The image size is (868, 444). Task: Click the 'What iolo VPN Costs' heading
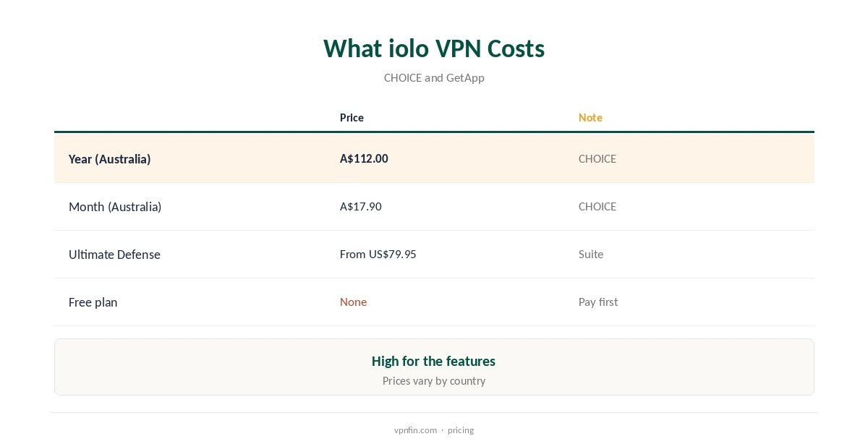434,48
